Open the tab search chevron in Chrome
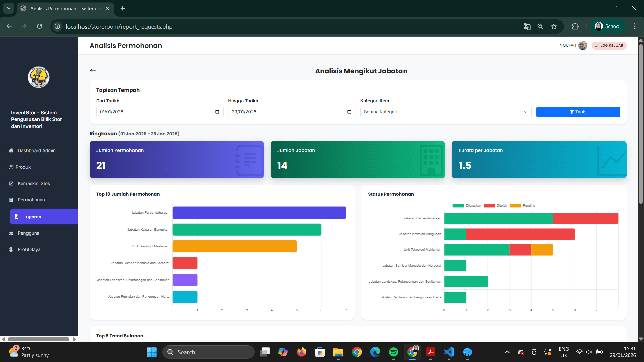644x362 pixels. coord(9,8)
